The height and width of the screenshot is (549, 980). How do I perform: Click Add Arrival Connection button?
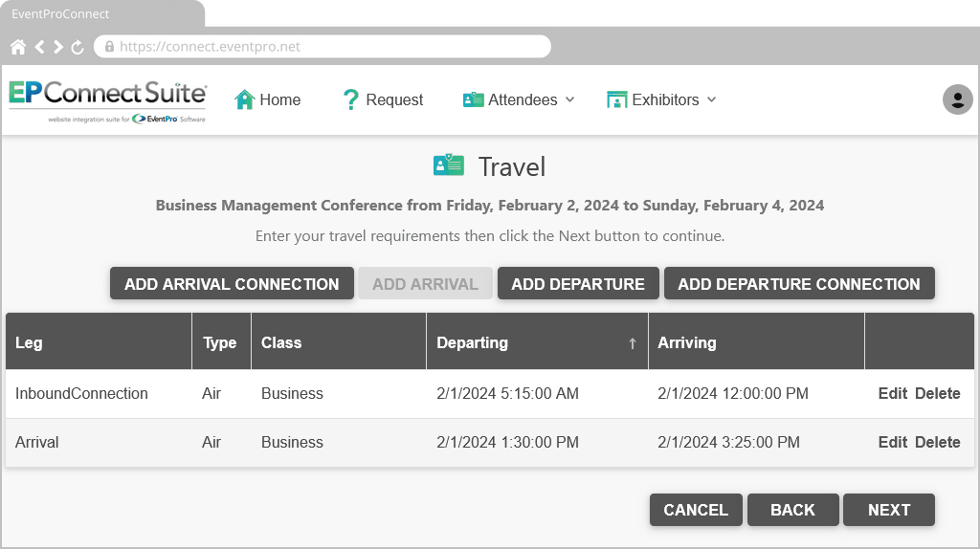232,283
